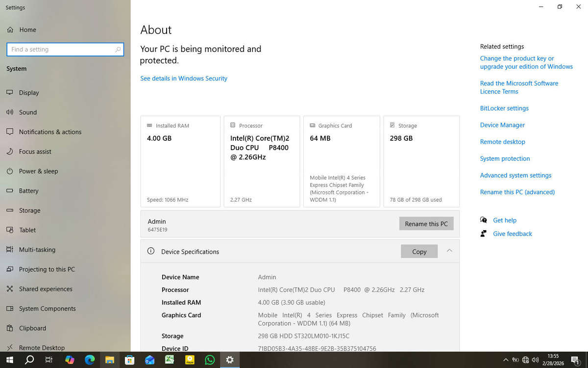
Task: Open Display settings in sidebar
Action: coord(29,93)
